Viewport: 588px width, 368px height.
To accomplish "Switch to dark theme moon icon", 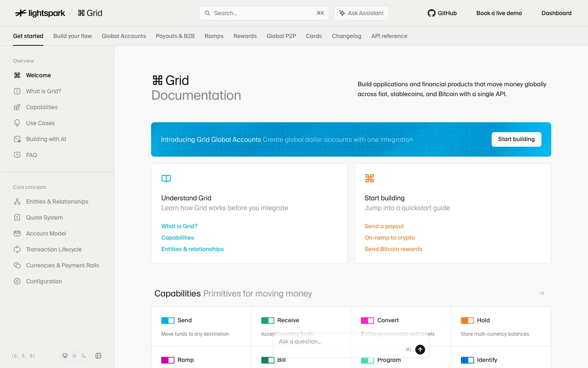I will [x=84, y=356].
